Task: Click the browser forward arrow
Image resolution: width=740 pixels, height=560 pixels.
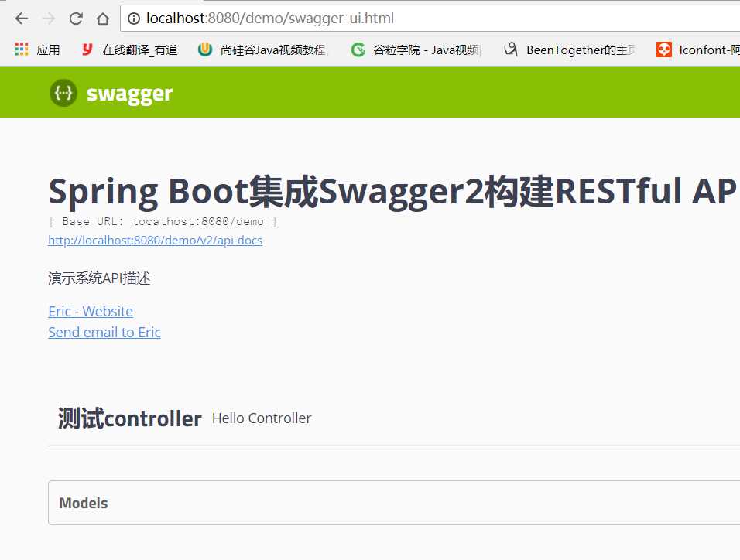Action: [49, 19]
